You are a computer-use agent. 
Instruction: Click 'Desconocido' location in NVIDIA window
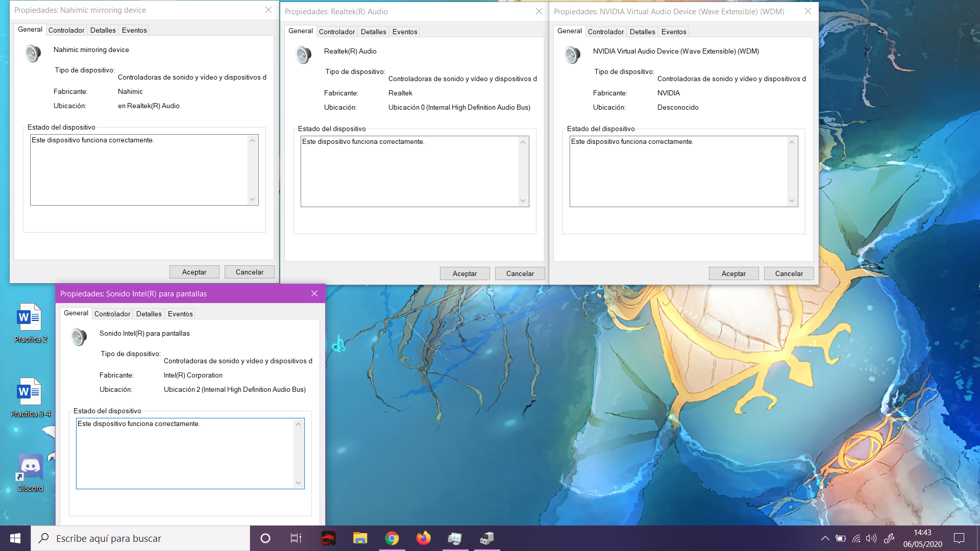point(678,108)
